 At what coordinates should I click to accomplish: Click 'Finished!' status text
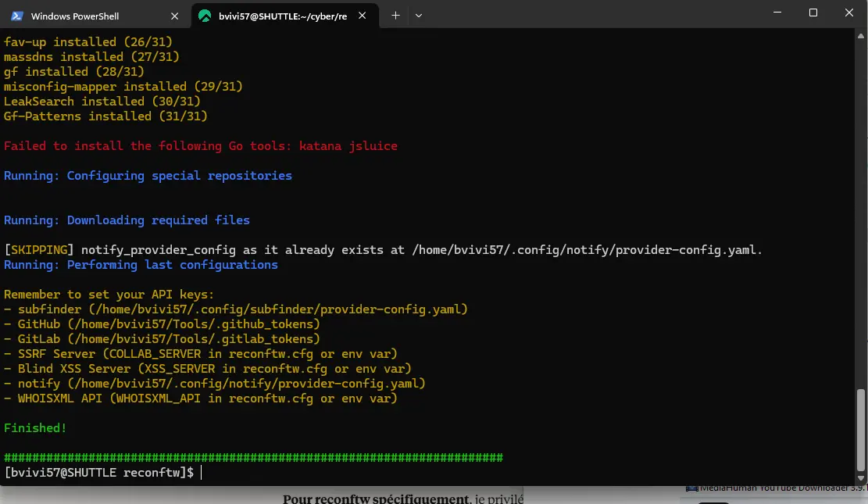click(x=35, y=428)
